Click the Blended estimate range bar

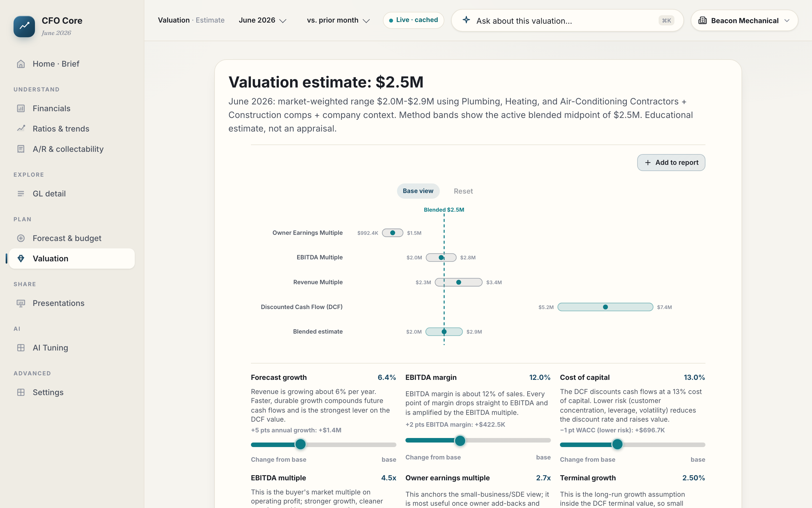click(x=444, y=332)
